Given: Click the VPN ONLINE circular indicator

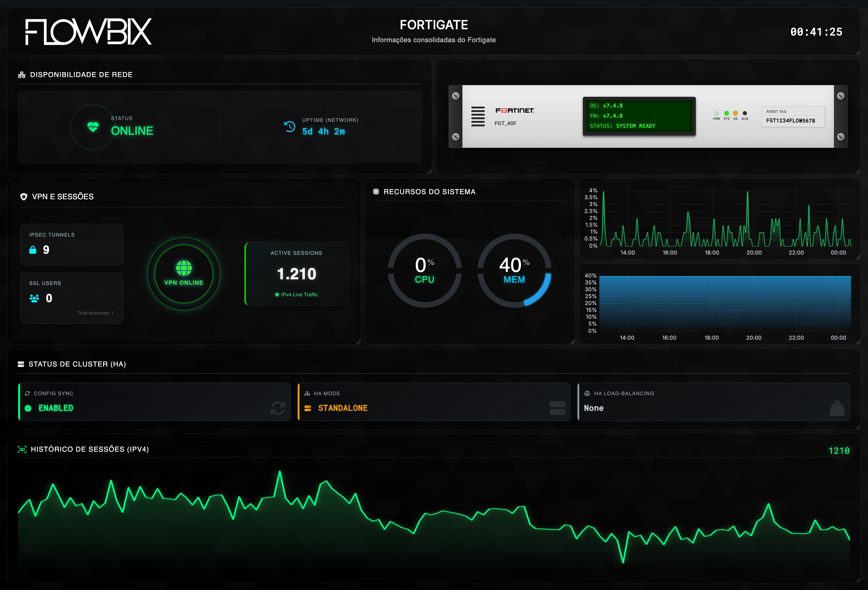Looking at the screenshot, I should (184, 274).
